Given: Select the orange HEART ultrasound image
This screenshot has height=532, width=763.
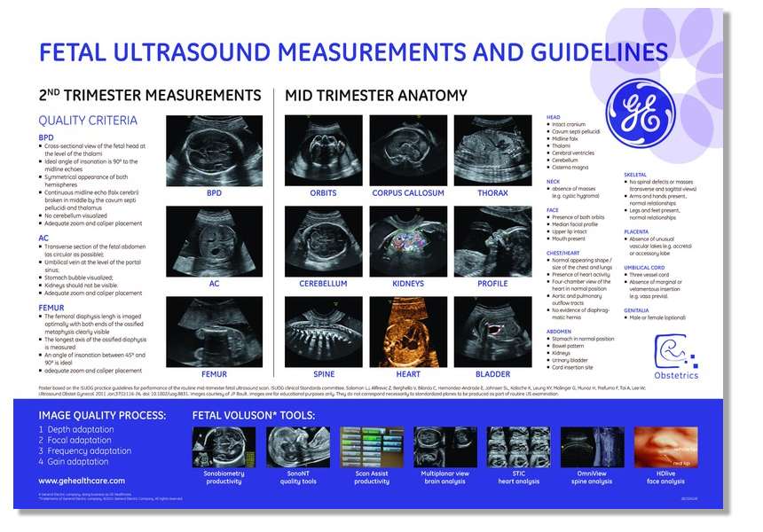Looking at the screenshot, I should pos(408,332).
